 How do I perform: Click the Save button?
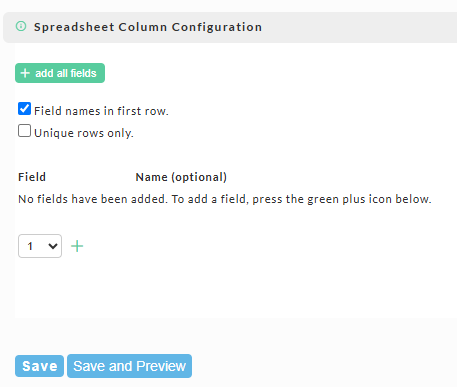click(39, 366)
